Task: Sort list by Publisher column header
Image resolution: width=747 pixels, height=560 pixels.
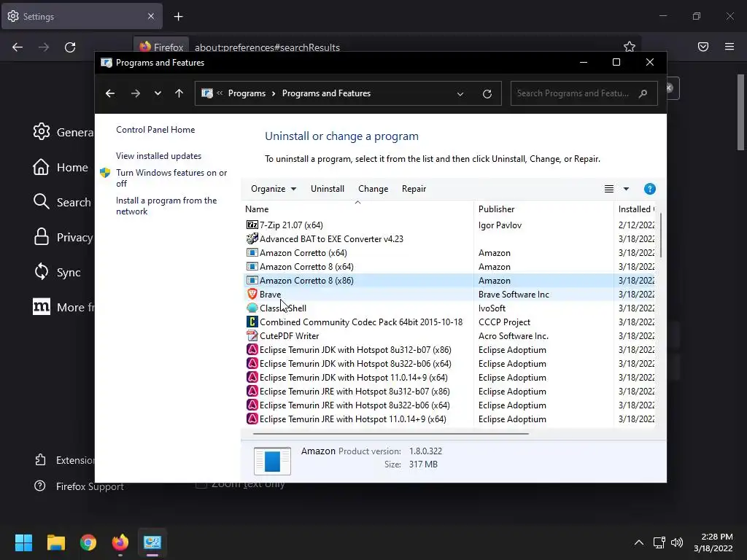Action: pos(543,209)
